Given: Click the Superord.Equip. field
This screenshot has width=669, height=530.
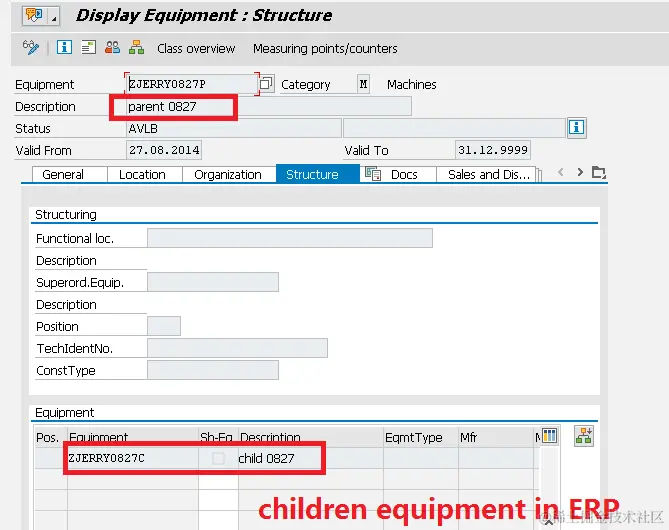Looking at the screenshot, I should coord(213,282).
